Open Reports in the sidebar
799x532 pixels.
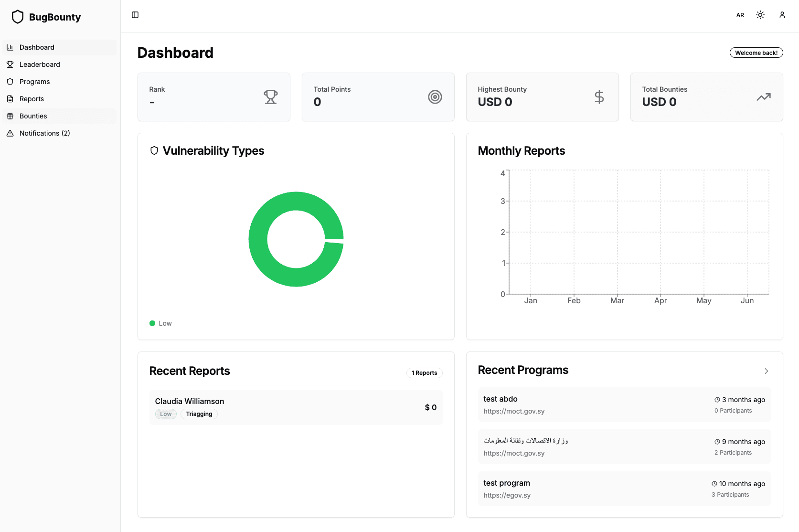pyautogui.click(x=59, y=99)
